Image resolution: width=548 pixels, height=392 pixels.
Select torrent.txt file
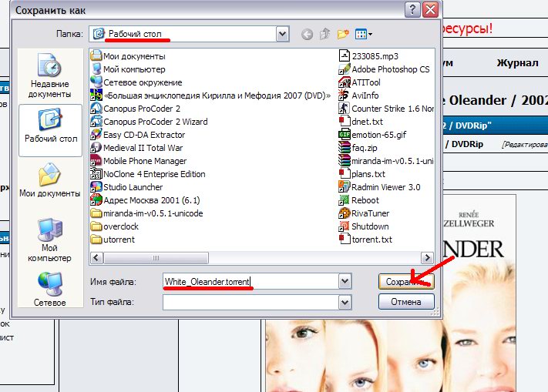(x=365, y=240)
